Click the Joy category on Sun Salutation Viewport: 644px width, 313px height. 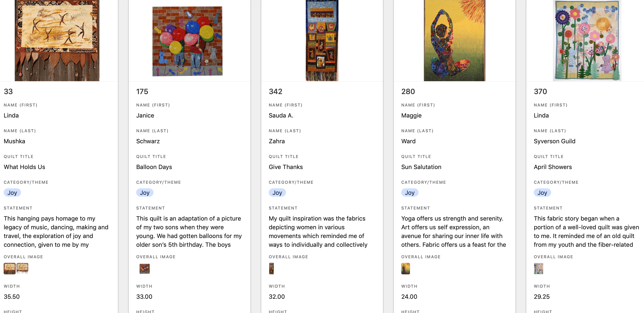410,192
